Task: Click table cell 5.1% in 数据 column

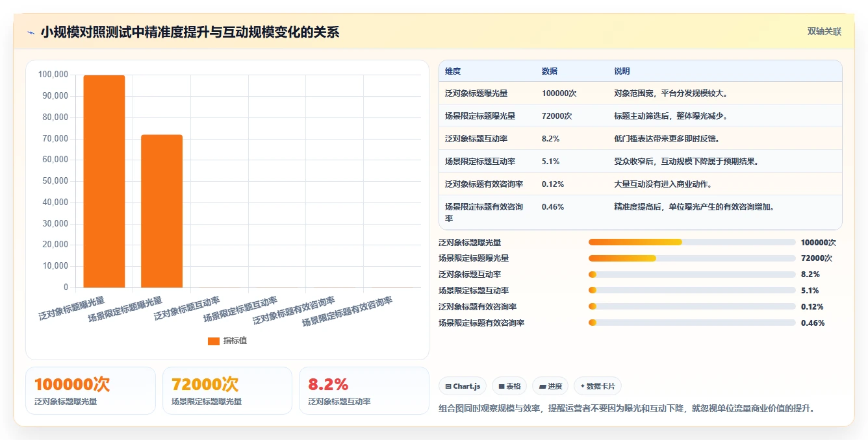Action: click(x=550, y=162)
